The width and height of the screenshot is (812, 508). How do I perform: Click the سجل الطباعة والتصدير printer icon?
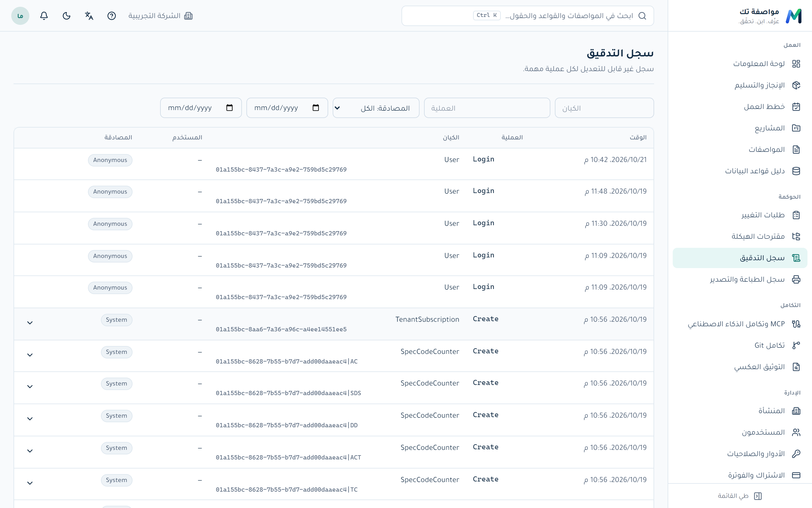796,279
